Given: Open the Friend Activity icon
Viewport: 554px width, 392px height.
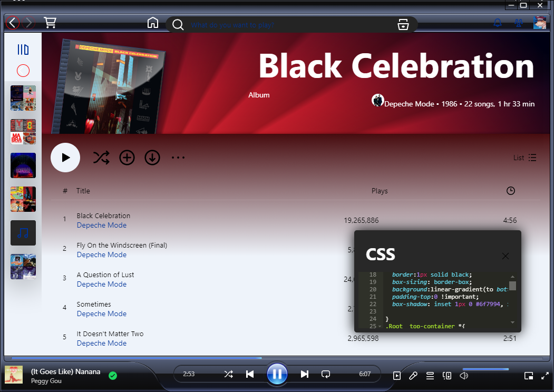Looking at the screenshot, I should [518, 23].
